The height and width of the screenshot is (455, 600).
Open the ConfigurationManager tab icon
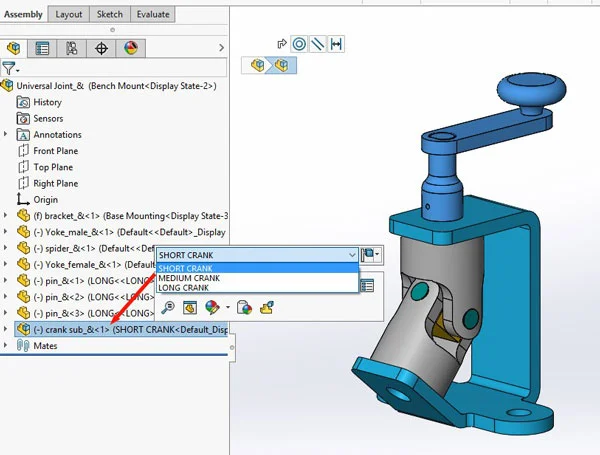click(71, 48)
